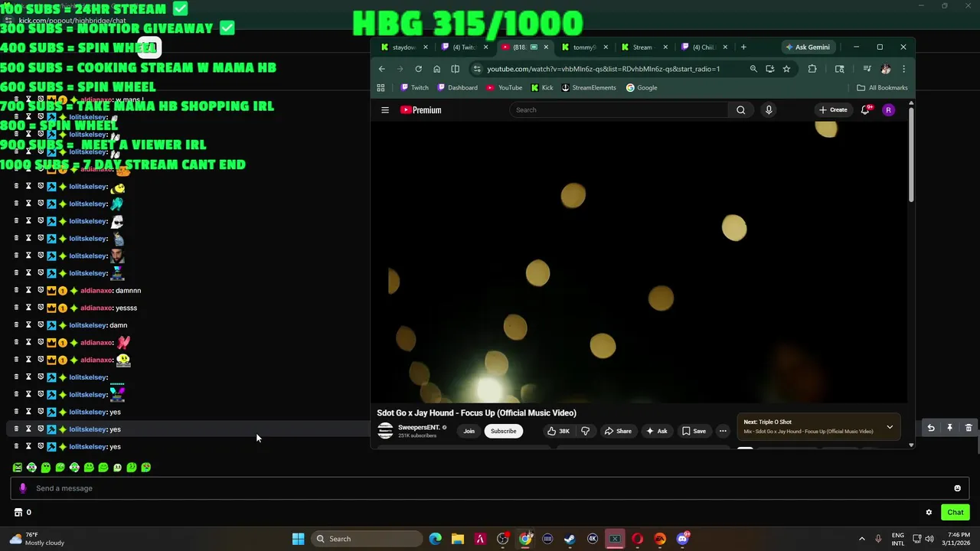
Task: Open the shop icon below chat input
Action: coord(18,513)
